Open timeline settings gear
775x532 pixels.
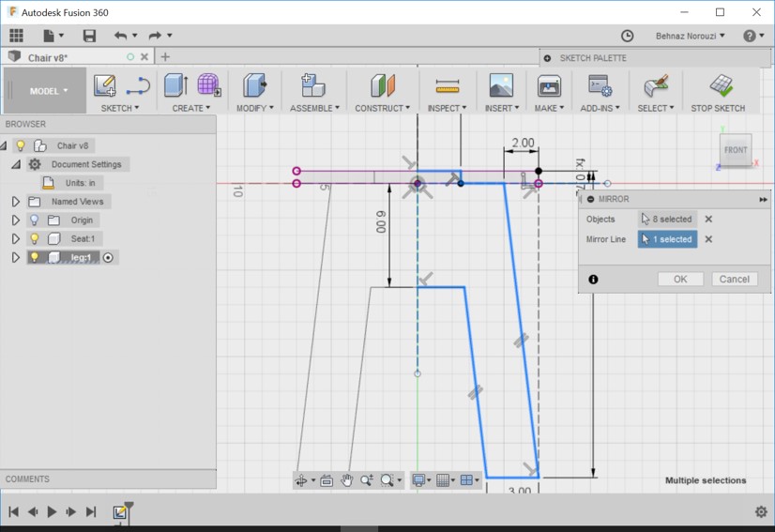(761, 511)
